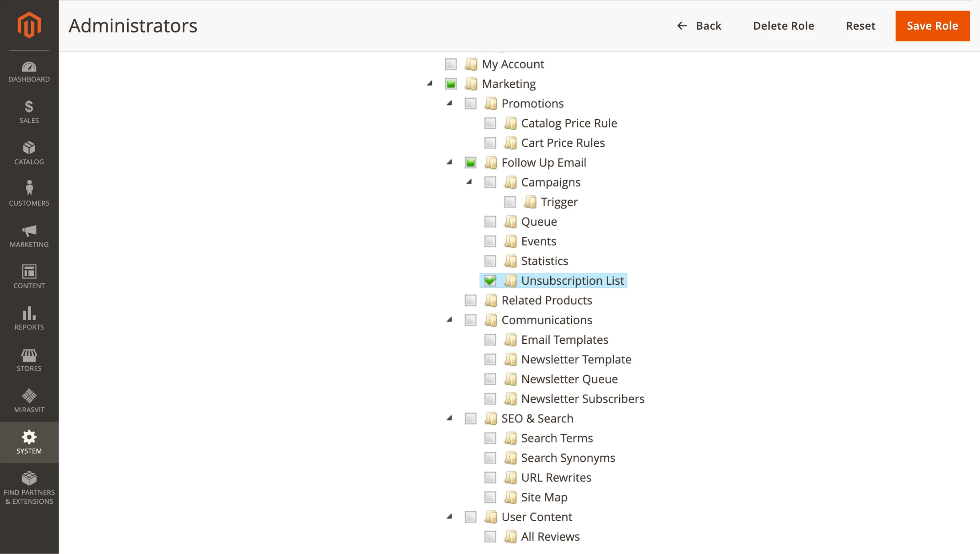Enable the Catalog Price Rule permission

tap(490, 123)
